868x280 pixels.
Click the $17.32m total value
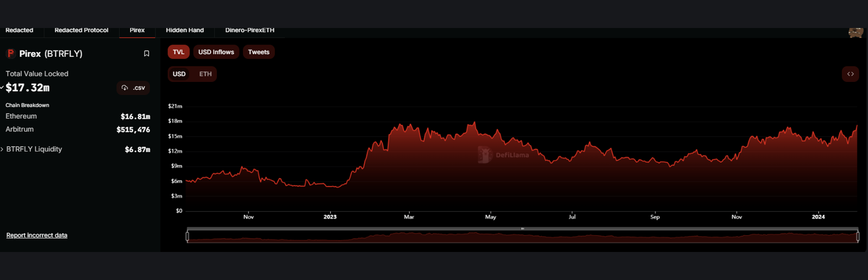pyautogui.click(x=28, y=88)
